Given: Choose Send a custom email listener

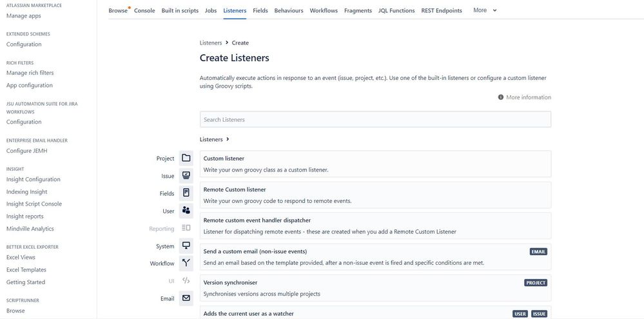Looking at the screenshot, I should click(x=375, y=257).
